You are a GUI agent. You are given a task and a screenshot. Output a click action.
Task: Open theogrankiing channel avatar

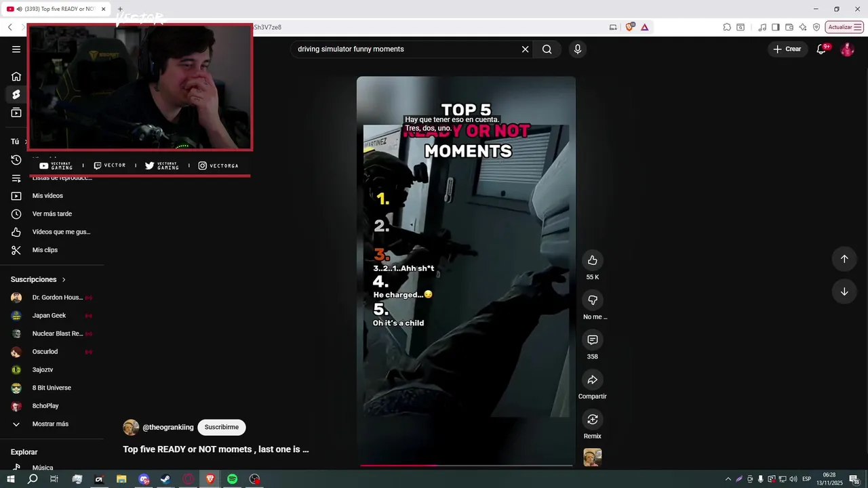click(131, 428)
